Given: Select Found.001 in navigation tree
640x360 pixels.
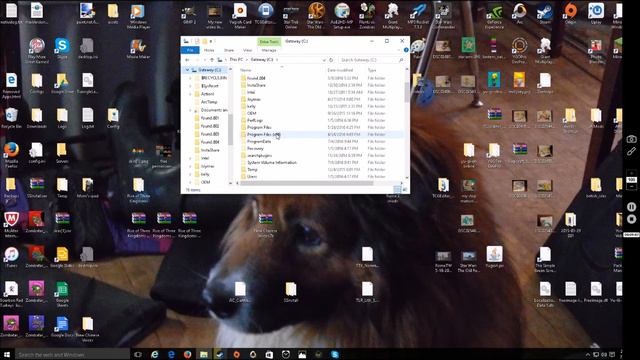Looking at the screenshot, I should (x=210, y=118).
